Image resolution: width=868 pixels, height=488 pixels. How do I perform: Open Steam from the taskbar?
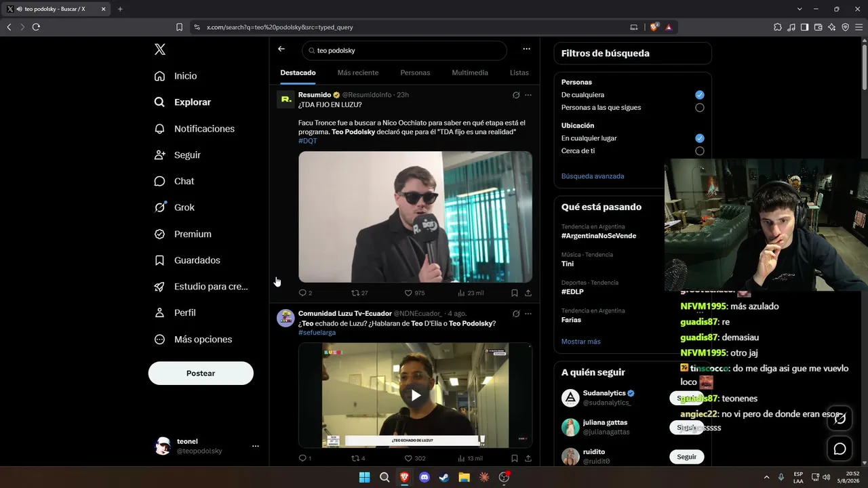click(444, 477)
